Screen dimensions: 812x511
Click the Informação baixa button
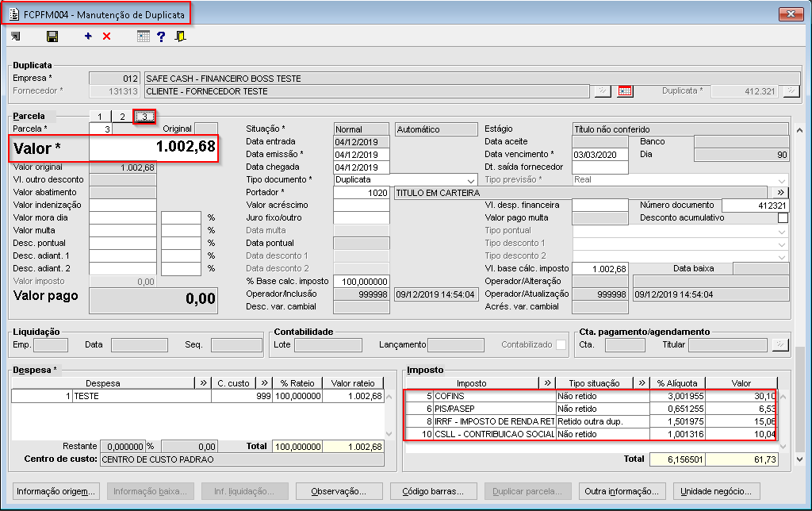coord(150,491)
